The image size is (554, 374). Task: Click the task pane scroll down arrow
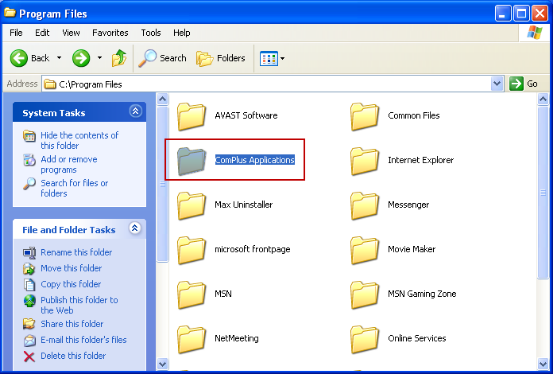(163, 364)
